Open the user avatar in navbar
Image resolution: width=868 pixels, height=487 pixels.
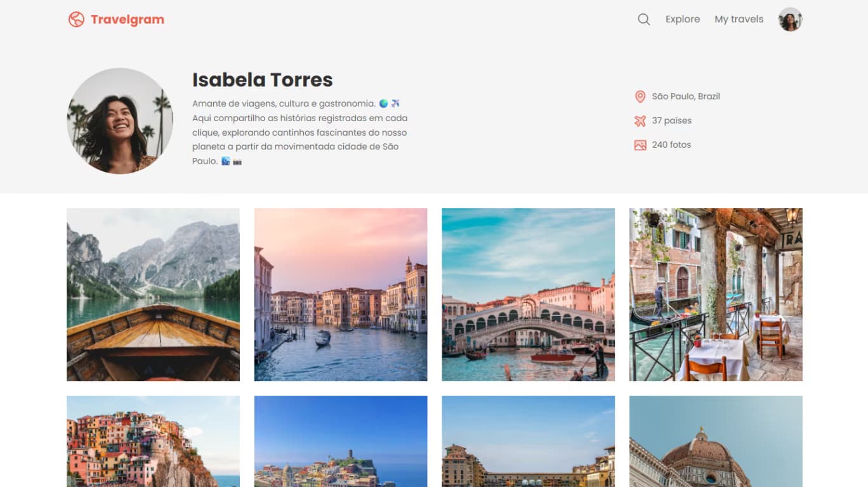point(790,20)
